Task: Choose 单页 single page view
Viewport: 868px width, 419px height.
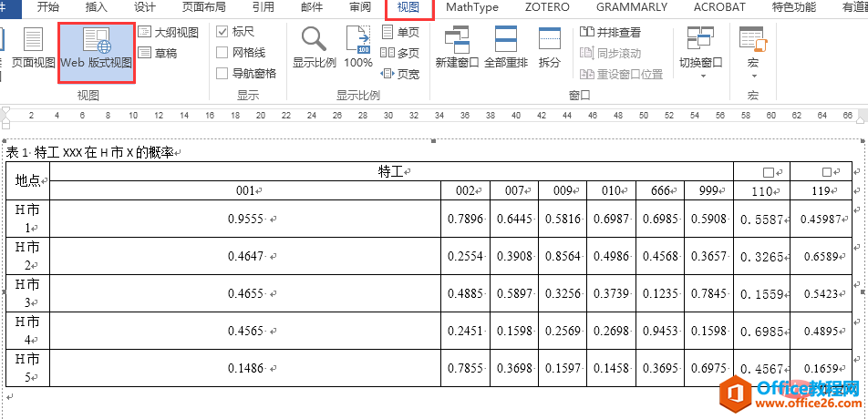Action: [400, 33]
